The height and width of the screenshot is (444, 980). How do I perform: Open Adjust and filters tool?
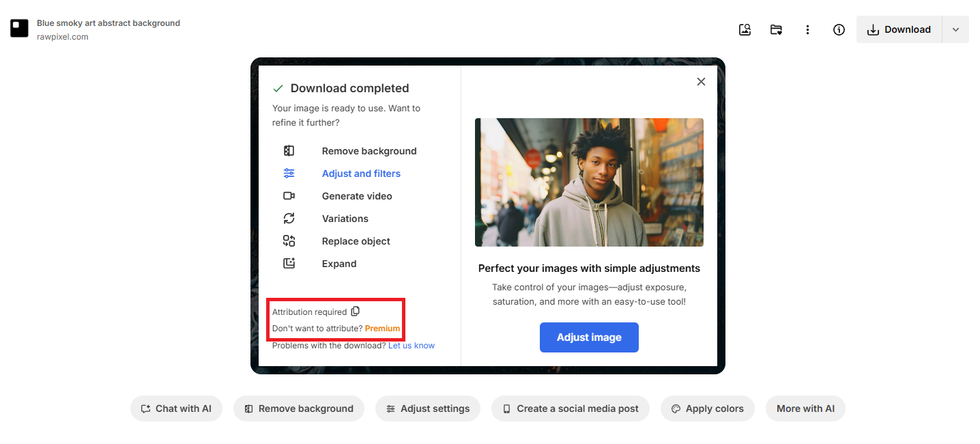[x=361, y=173]
